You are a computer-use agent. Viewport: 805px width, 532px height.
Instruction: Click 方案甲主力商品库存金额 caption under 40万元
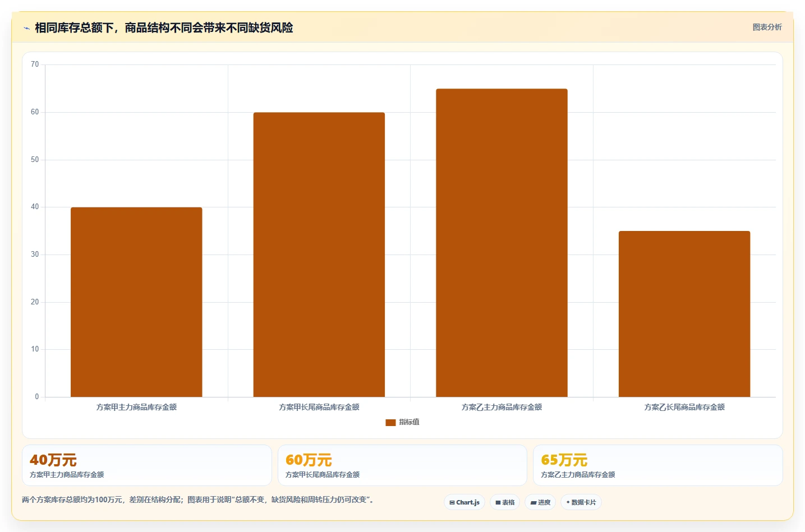(x=67, y=475)
